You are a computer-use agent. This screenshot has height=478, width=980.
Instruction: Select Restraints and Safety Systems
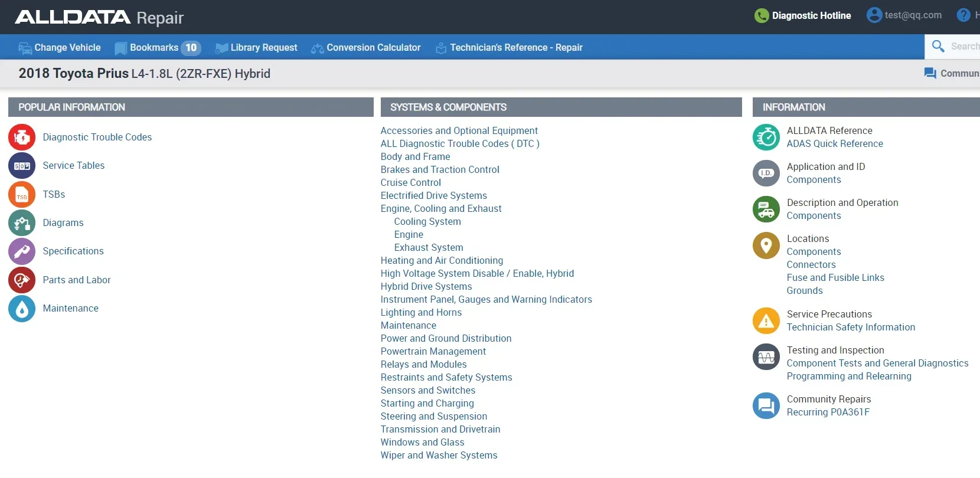[x=446, y=378]
